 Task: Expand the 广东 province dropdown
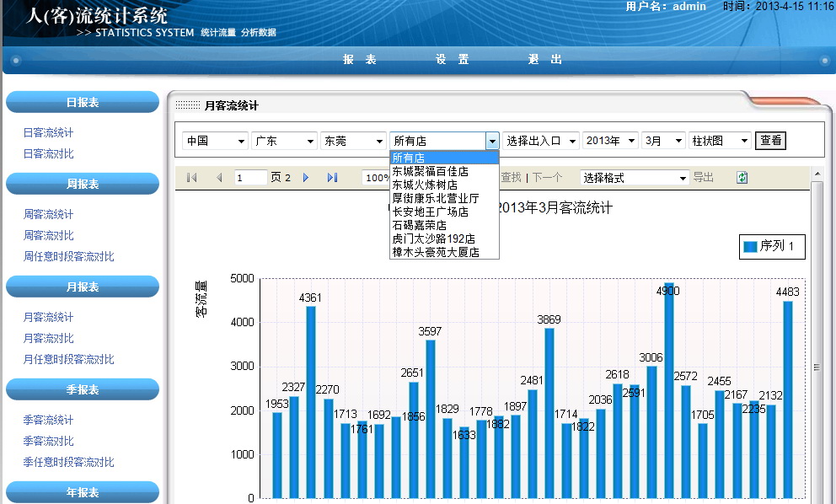(x=284, y=141)
